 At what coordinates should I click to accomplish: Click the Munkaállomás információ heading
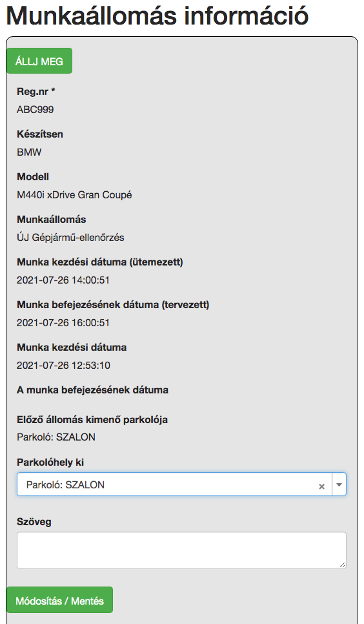[x=157, y=16]
